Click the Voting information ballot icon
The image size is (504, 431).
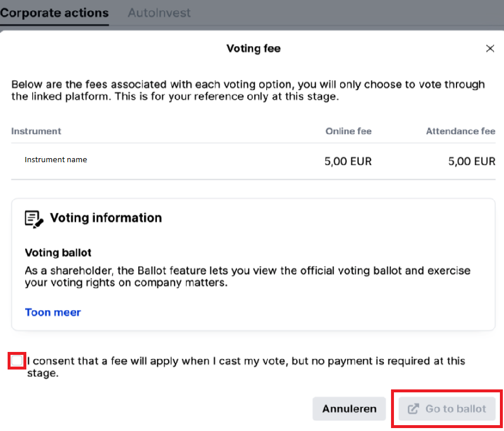point(34,218)
